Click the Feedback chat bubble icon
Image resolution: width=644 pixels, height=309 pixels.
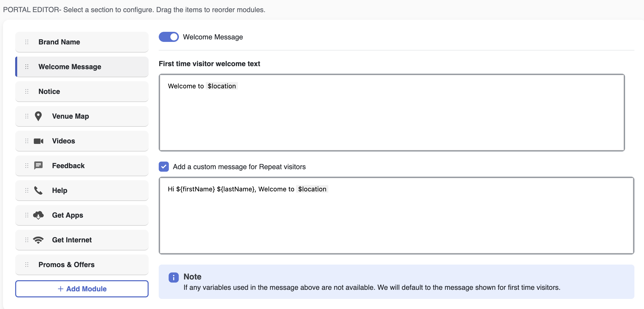tap(38, 166)
